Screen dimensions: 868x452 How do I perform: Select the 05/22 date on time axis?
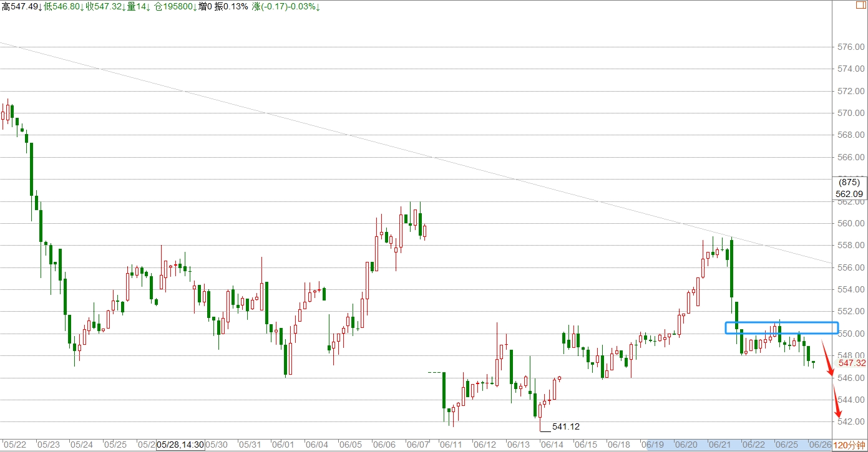tap(15, 445)
